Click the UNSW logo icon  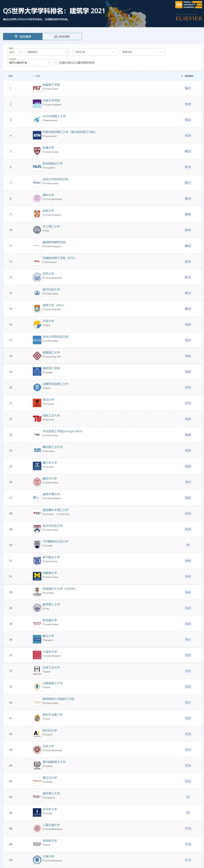pos(37,592)
